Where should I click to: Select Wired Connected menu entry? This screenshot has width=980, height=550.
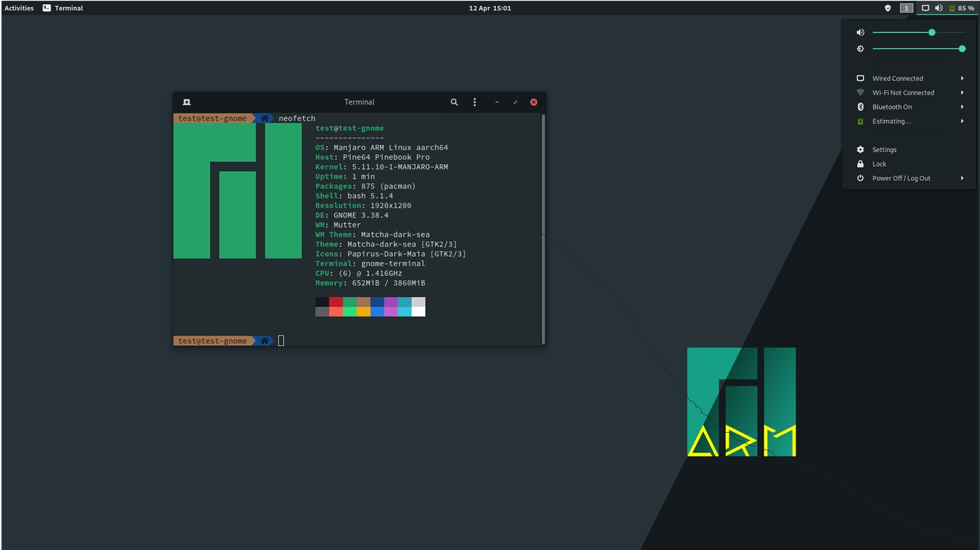pyautogui.click(x=910, y=78)
